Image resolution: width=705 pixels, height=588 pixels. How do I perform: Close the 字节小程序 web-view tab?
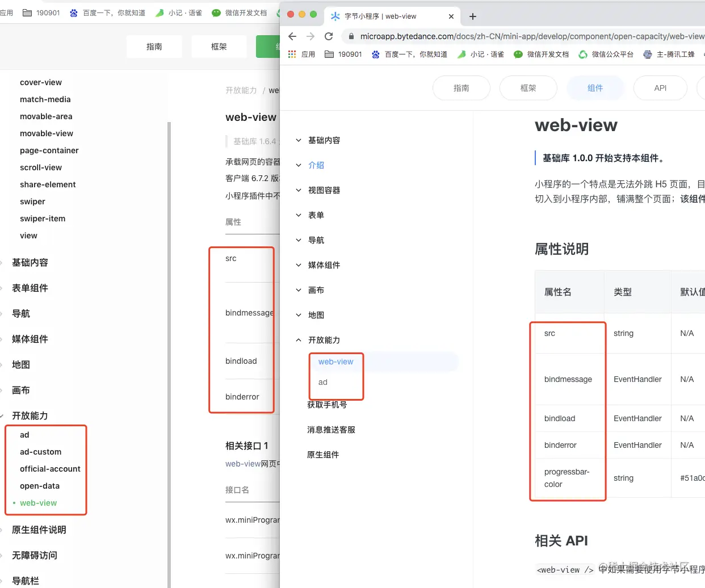(451, 16)
